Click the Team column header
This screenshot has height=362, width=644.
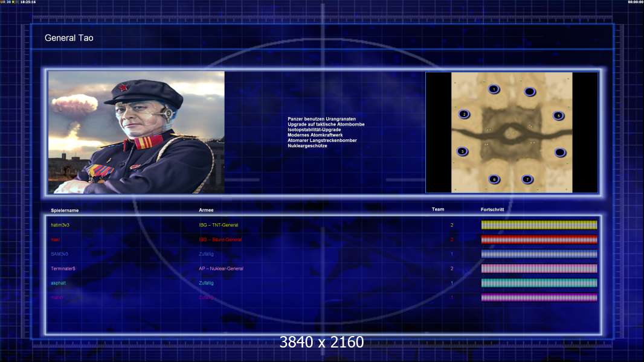(x=438, y=209)
